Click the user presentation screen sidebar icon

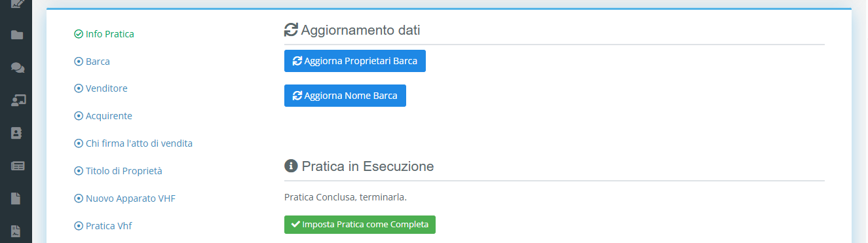(x=18, y=100)
